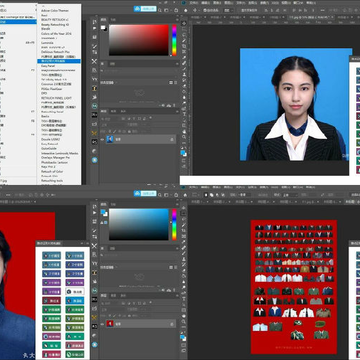Select the Move tool beside the blue-background portrait

[184, 23]
